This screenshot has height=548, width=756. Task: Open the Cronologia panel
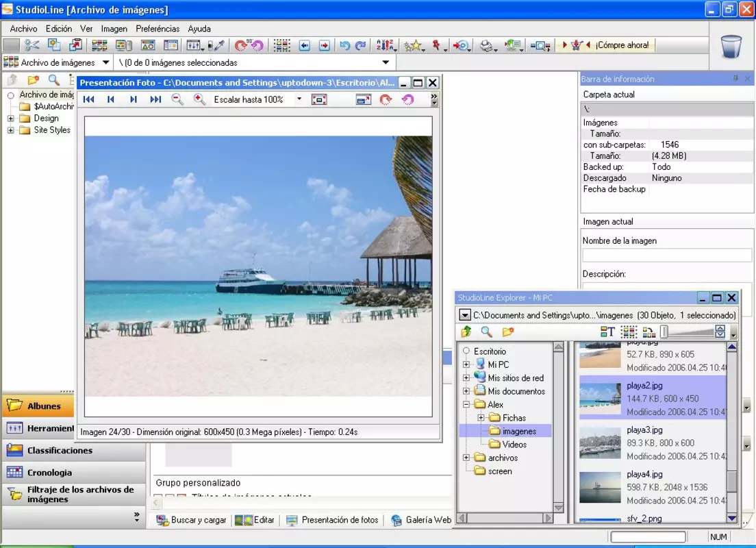[74, 473]
